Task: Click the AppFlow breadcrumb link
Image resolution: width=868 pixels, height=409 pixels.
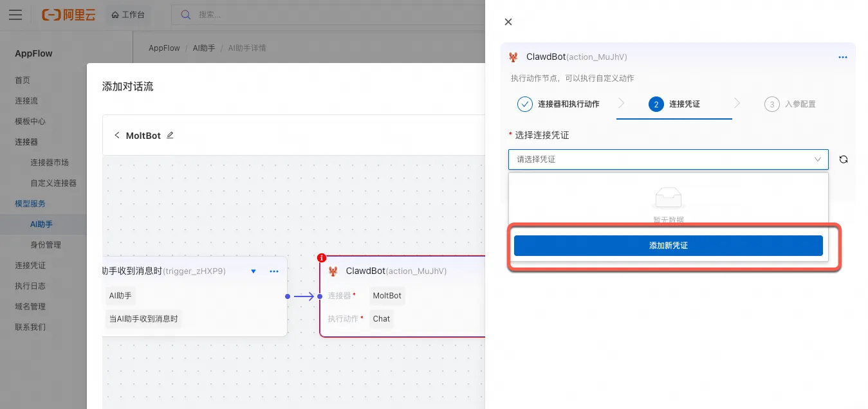Action: pyautogui.click(x=165, y=48)
